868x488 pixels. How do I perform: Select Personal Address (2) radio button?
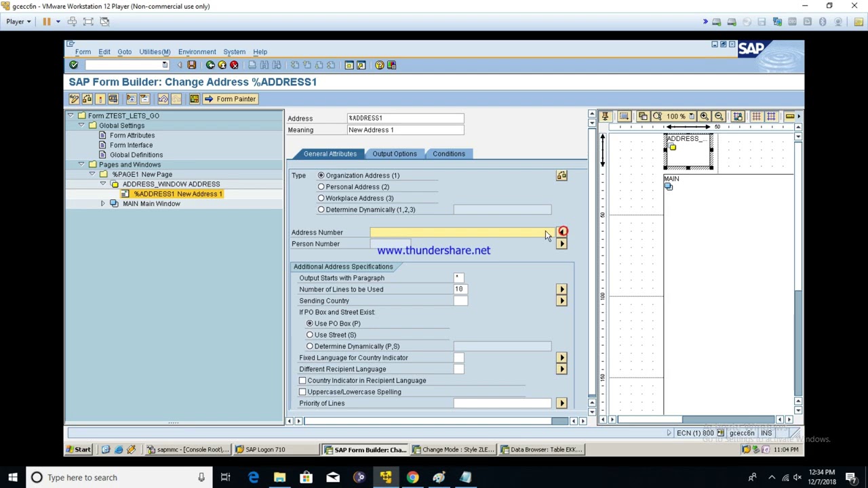321,187
